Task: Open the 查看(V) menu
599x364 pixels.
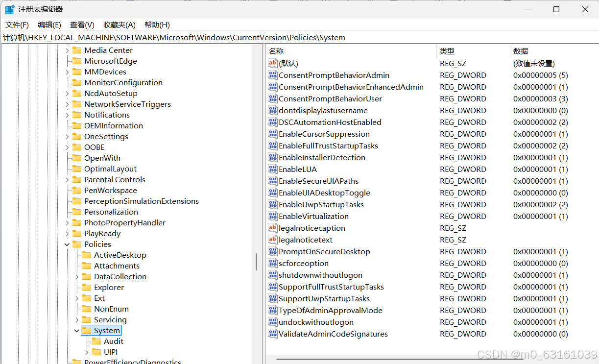Action: [82, 25]
